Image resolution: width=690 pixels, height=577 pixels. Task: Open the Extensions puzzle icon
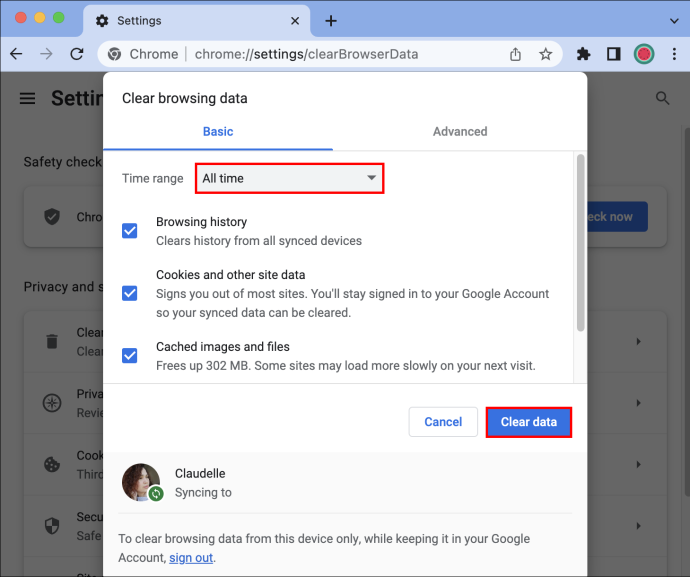(x=583, y=54)
